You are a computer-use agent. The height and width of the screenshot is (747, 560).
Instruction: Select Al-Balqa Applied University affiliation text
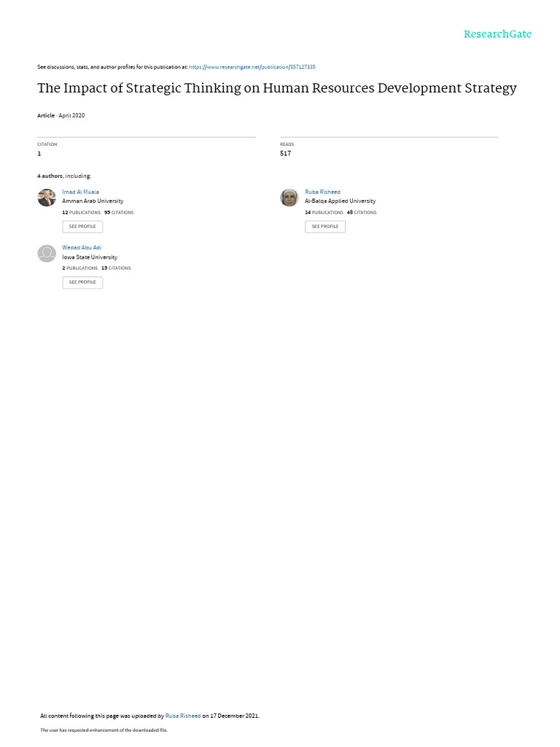[x=340, y=201]
